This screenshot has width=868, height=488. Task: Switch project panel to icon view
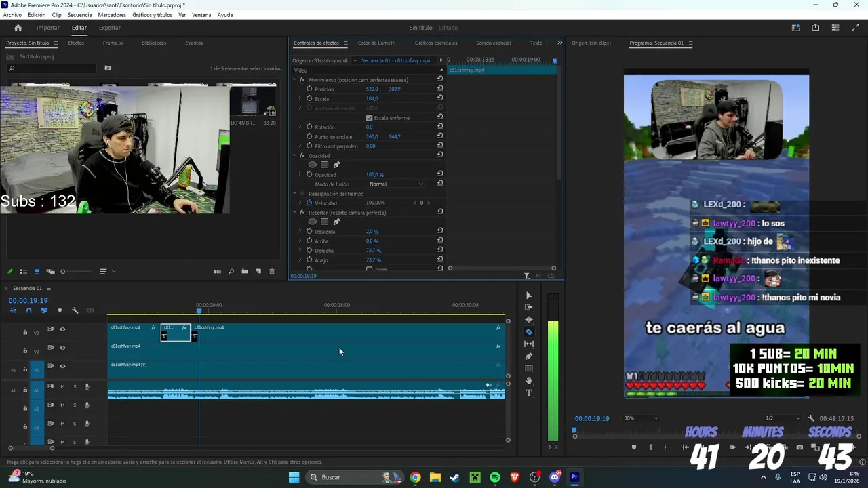point(37,272)
